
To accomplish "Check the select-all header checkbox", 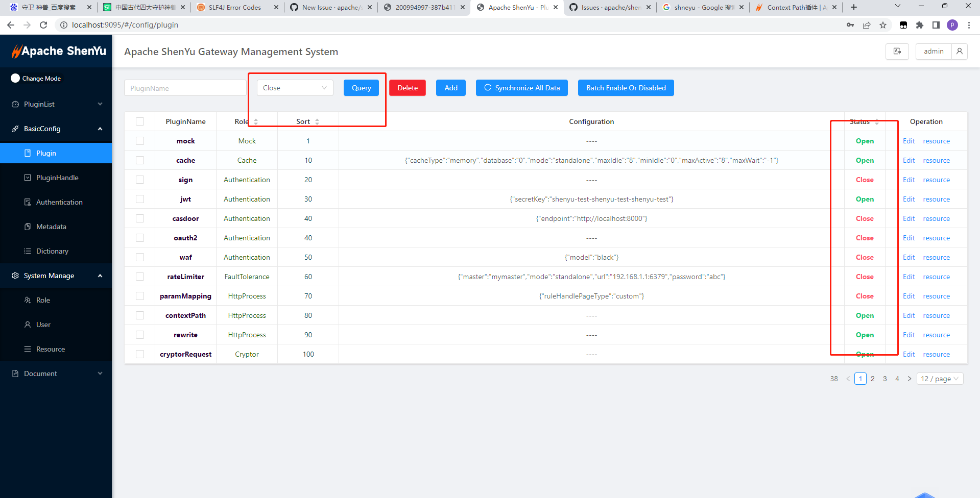I will tap(140, 121).
